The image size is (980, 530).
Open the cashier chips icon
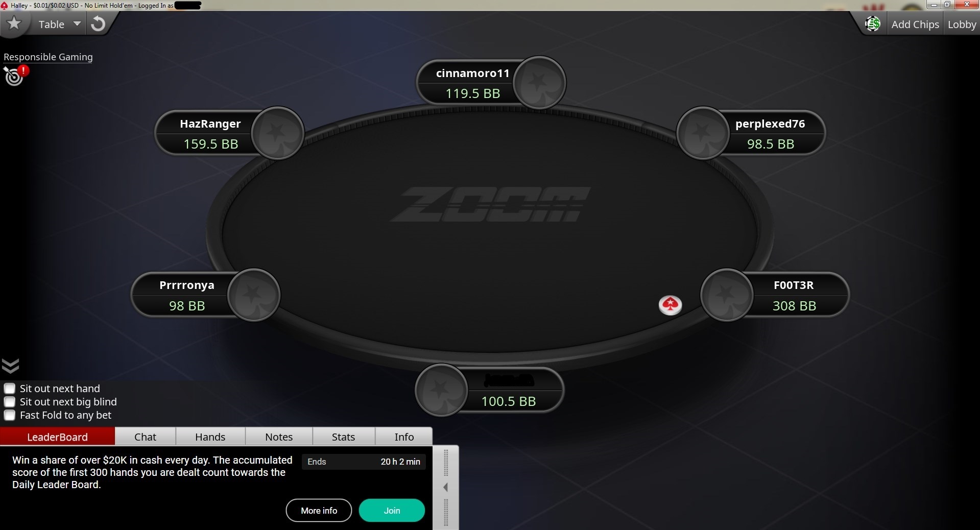coord(873,24)
